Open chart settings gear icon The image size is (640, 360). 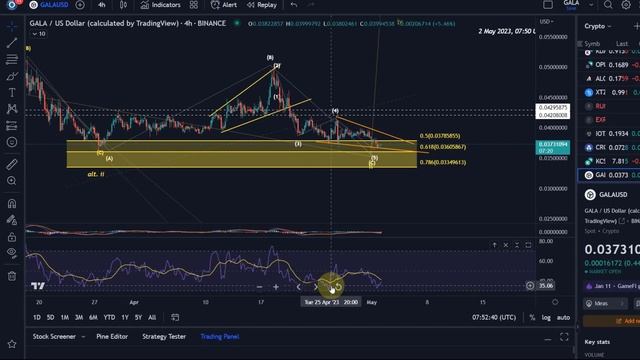tap(626, 5)
